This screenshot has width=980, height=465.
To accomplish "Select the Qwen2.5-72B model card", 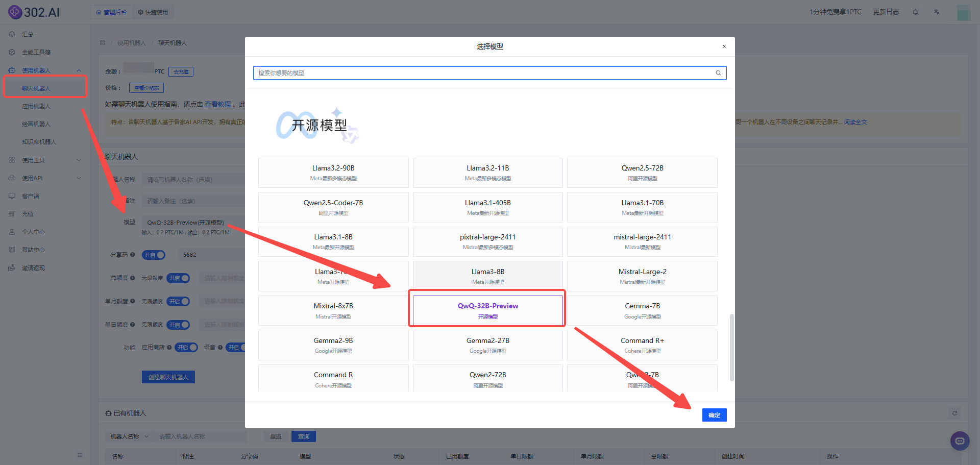I will (x=642, y=173).
